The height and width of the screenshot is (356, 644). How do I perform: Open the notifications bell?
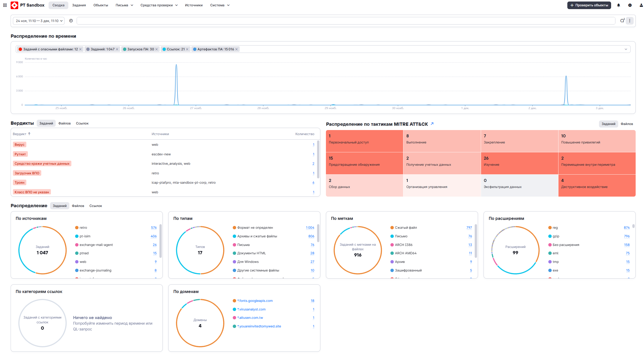pos(618,5)
